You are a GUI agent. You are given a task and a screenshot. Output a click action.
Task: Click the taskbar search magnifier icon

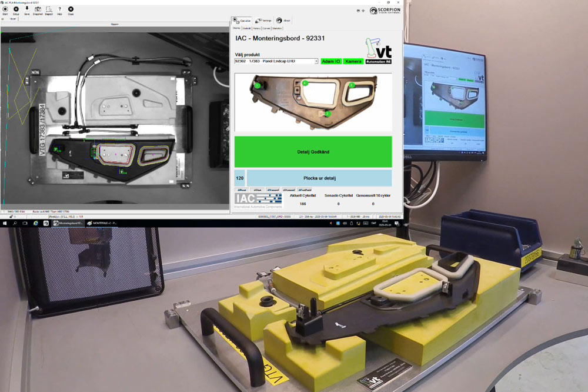(15, 223)
